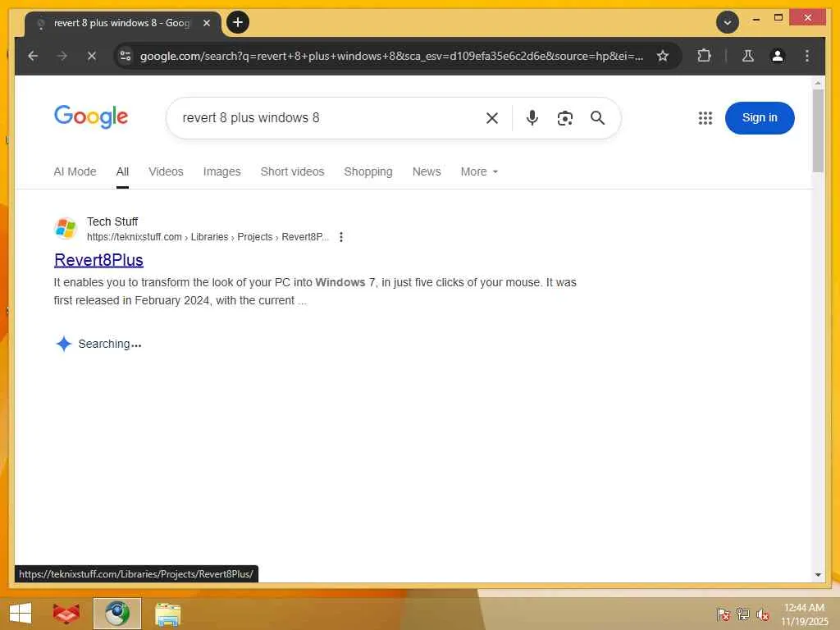Open Action Center flag tray icon

(x=723, y=614)
